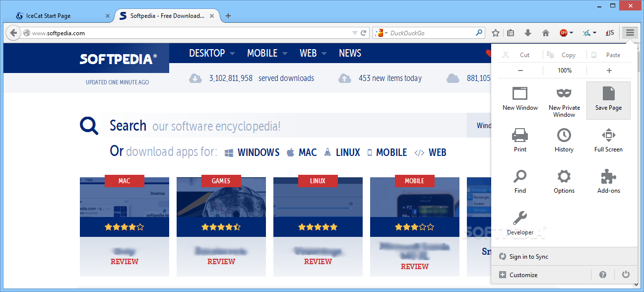Click the address bar URL field

[x=191, y=33]
